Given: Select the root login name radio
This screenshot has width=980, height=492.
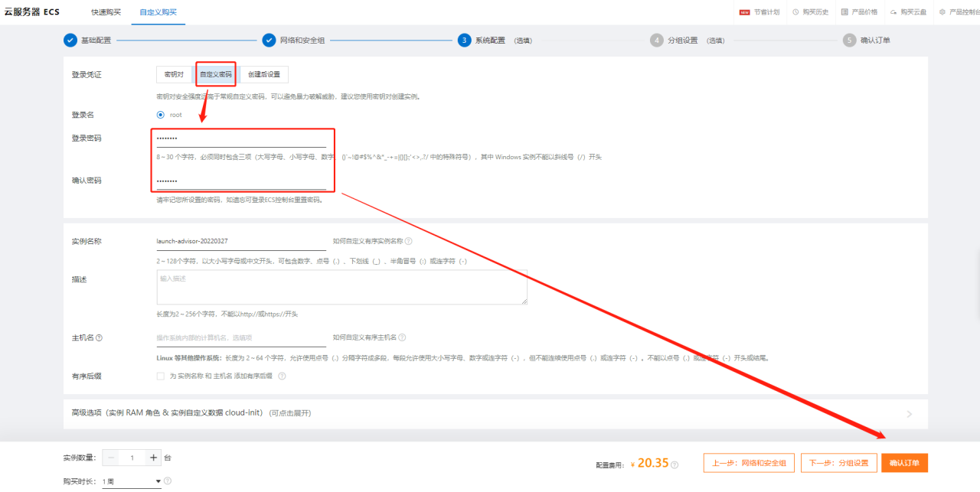Looking at the screenshot, I should click(161, 115).
